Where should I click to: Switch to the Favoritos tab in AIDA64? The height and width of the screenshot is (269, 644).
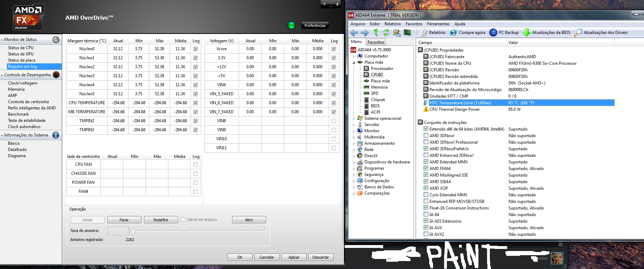point(376,42)
